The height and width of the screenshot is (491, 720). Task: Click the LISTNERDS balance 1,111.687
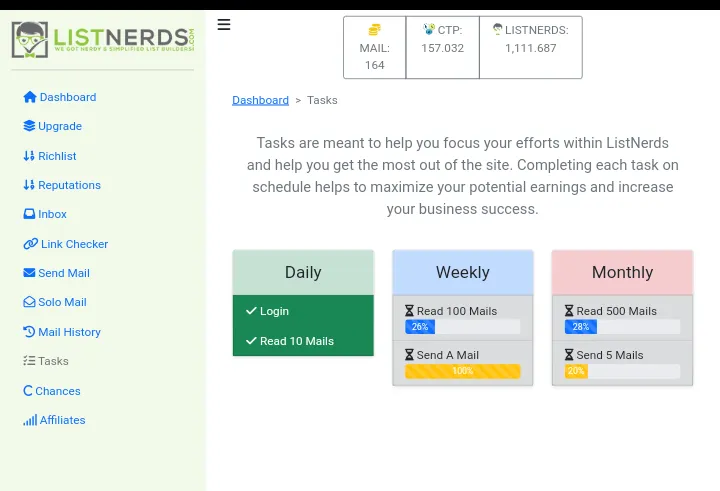click(x=530, y=48)
